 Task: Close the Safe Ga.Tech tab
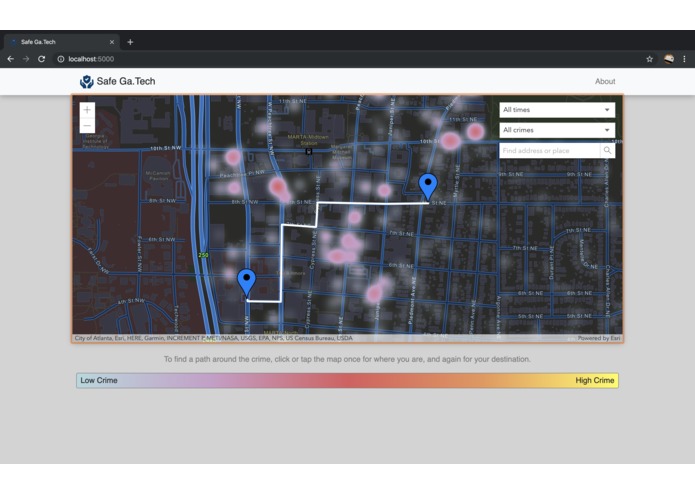(112, 42)
